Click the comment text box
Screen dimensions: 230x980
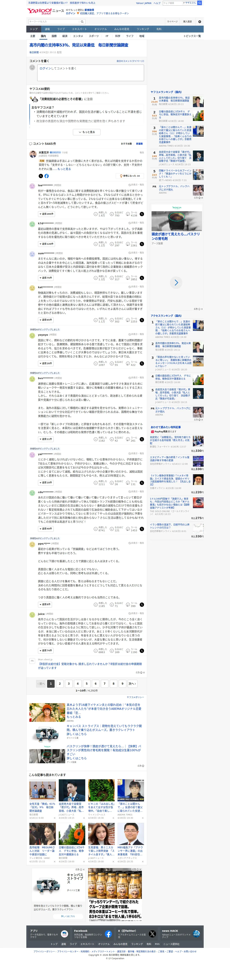point(90,73)
